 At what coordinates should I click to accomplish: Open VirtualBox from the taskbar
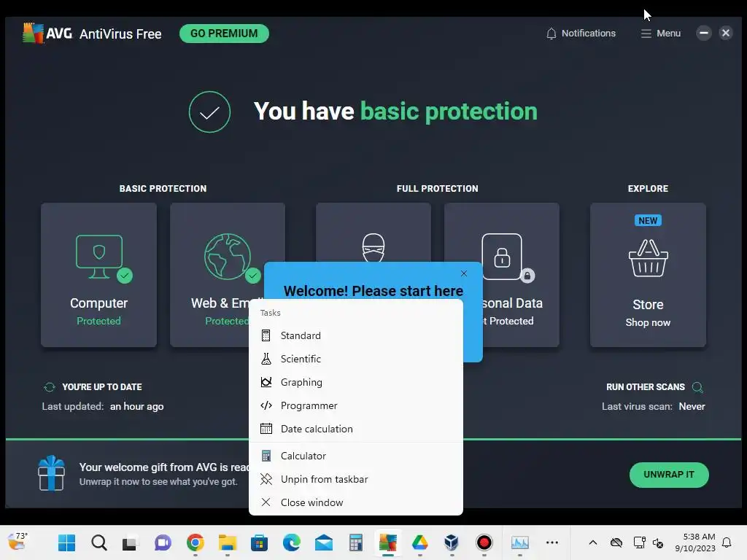click(x=452, y=542)
